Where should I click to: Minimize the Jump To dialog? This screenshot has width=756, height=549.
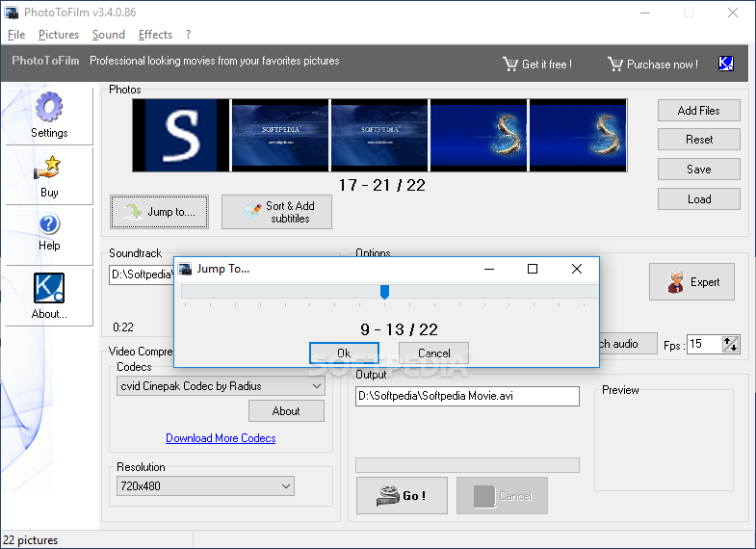click(489, 269)
